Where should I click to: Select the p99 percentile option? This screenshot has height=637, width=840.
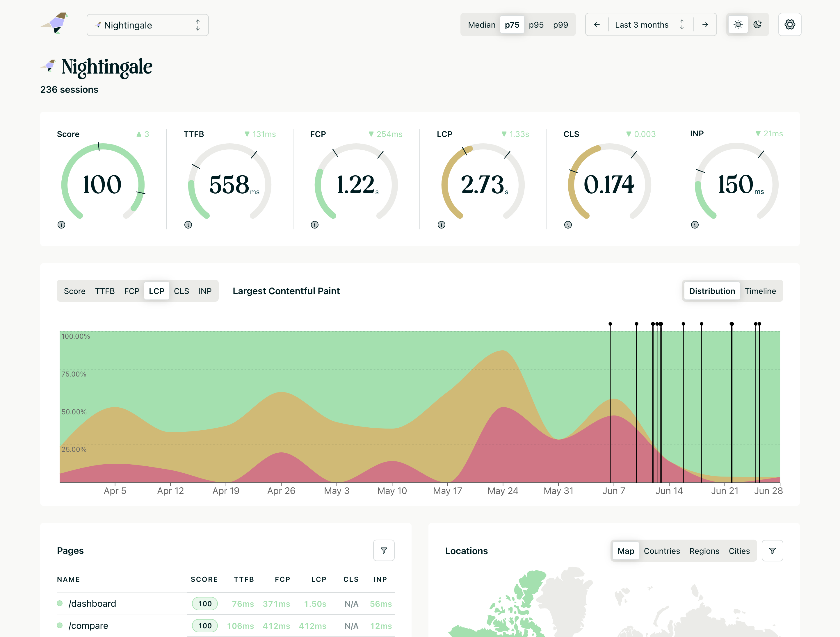(560, 25)
